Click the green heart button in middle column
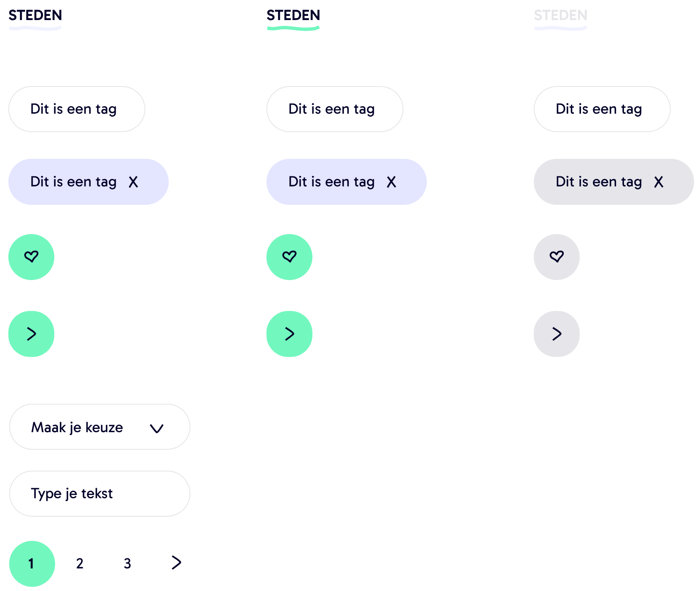 [289, 257]
